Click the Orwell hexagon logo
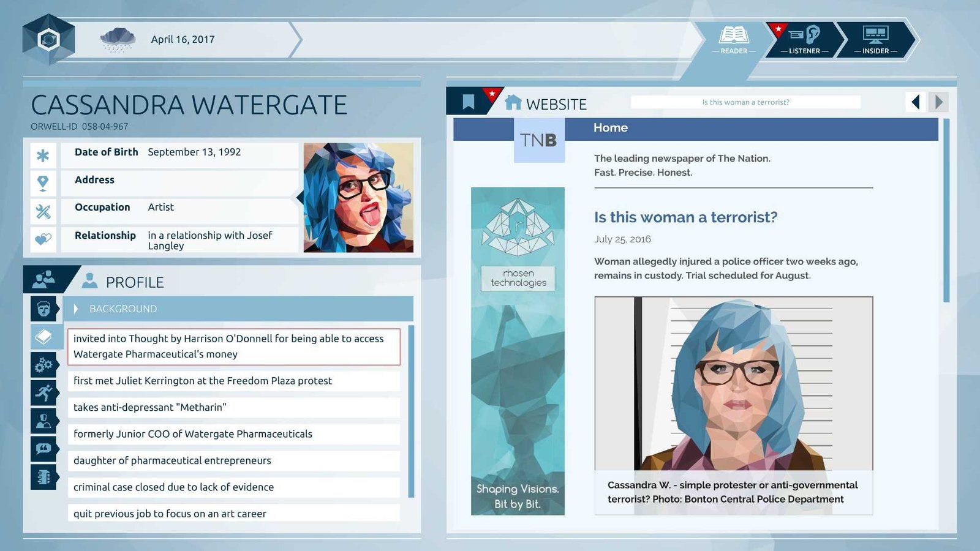Screen dimensions: 980x551 (x=48, y=40)
